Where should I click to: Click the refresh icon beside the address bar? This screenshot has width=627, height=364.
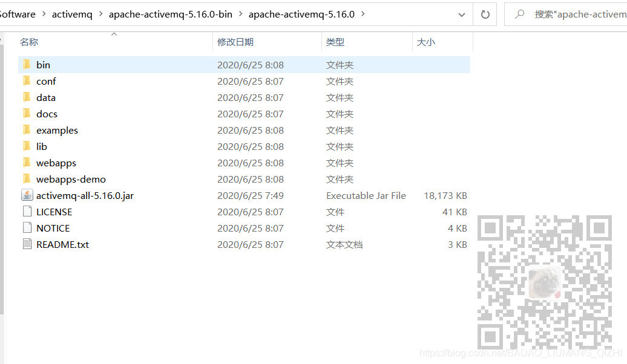(x=485, y=14)
